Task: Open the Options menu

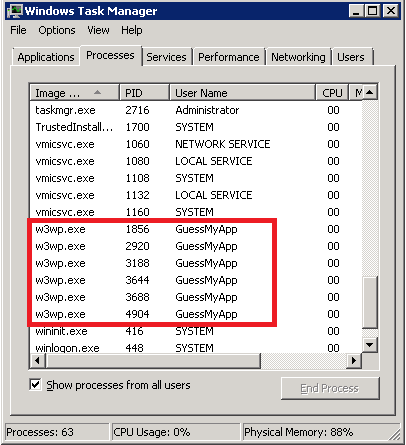Action: pyautogui.click(x=57, y=30)
